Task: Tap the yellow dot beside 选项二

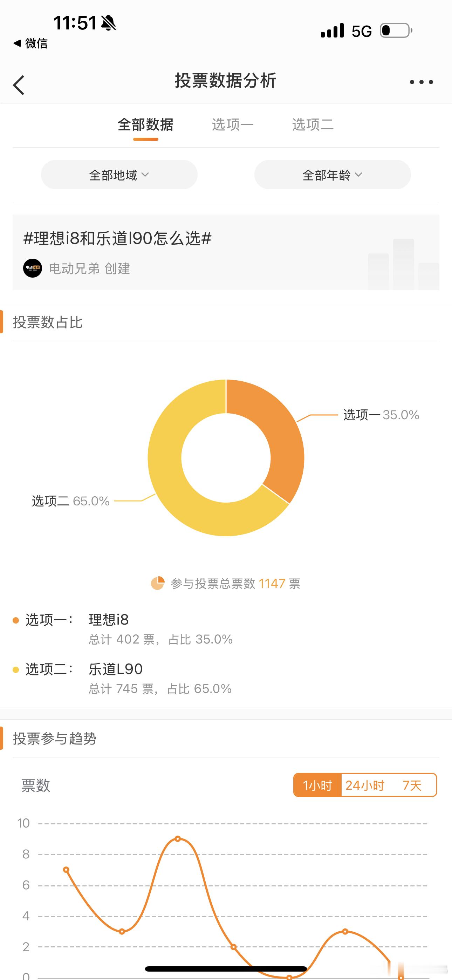Action: 16,670
